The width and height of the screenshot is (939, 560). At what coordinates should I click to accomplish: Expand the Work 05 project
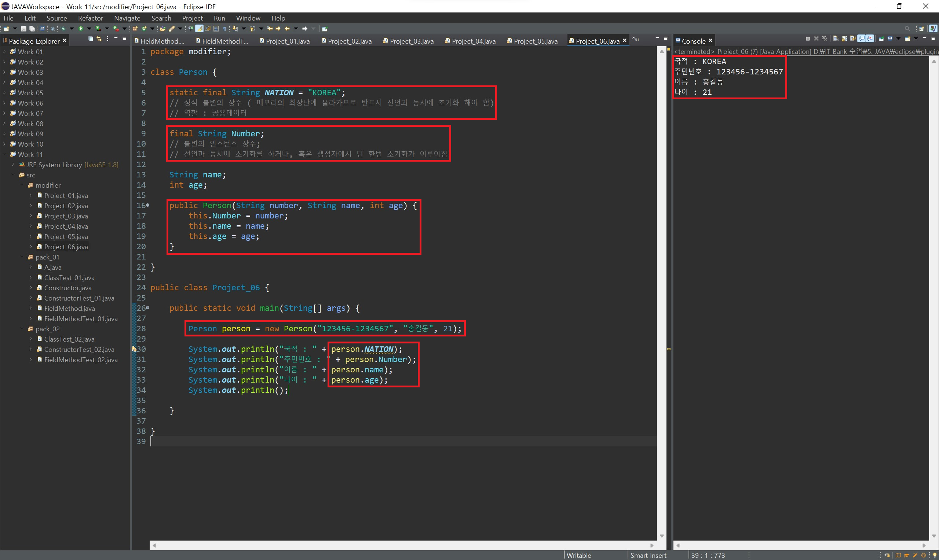click(4, 93)
